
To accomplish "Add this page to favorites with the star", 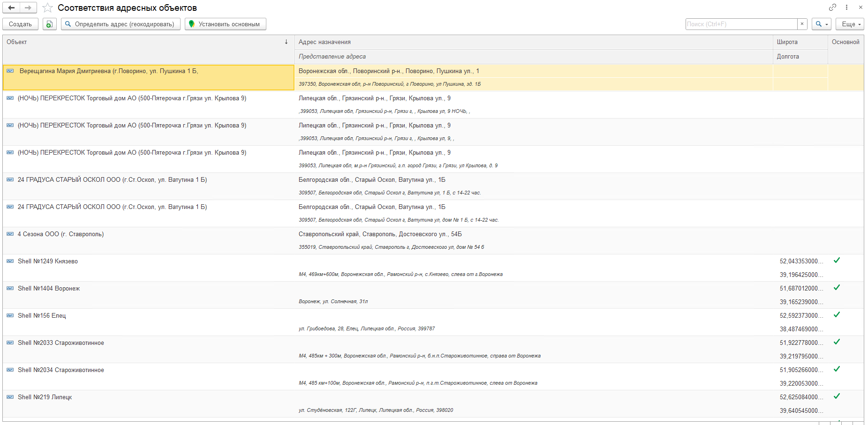I will [47, 8].
